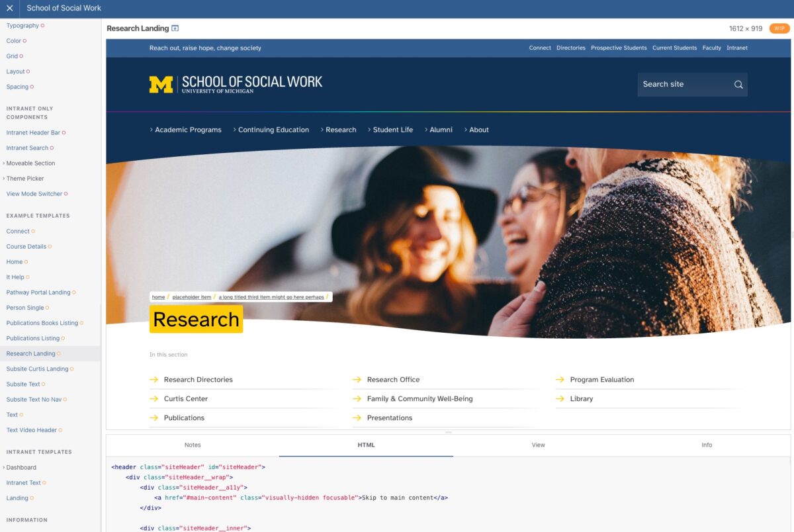Switch to the View tab
This screenshot has height=532, width=794.
pos(539,445)
